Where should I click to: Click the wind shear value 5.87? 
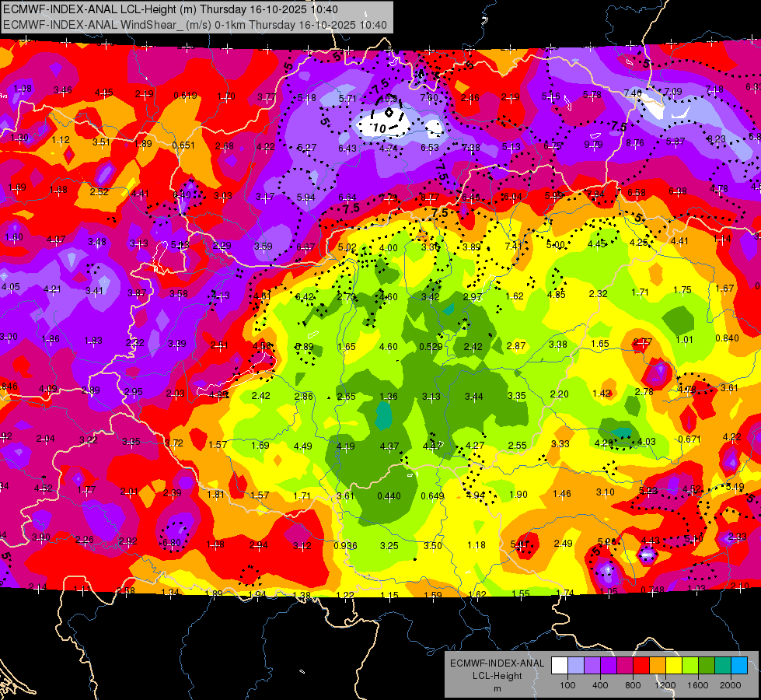pyautogui.click(x=675, y=141)
